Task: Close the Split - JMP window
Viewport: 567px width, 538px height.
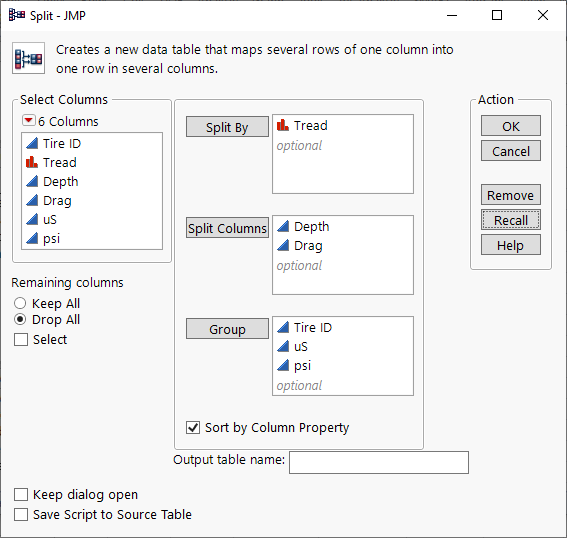Action: coord(543,15)
